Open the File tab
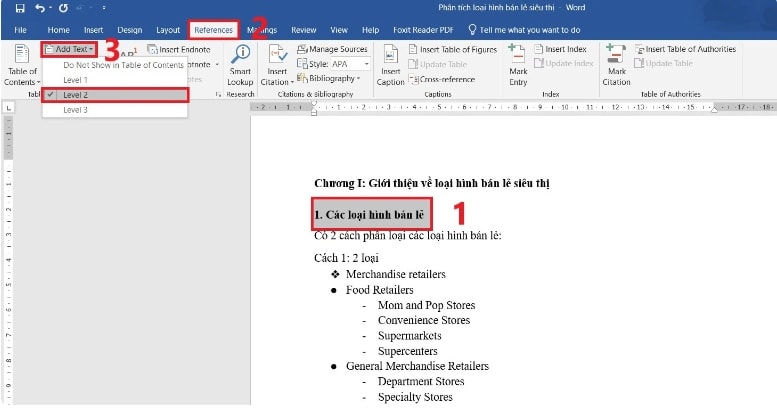The width and height of the screenshot is (777, 408). (20, 30)
